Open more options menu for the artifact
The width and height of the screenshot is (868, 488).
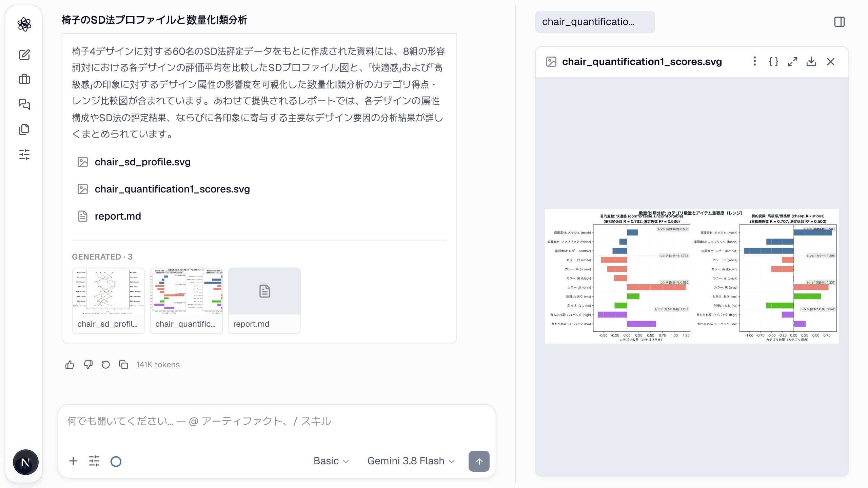[x=754, y=61]
